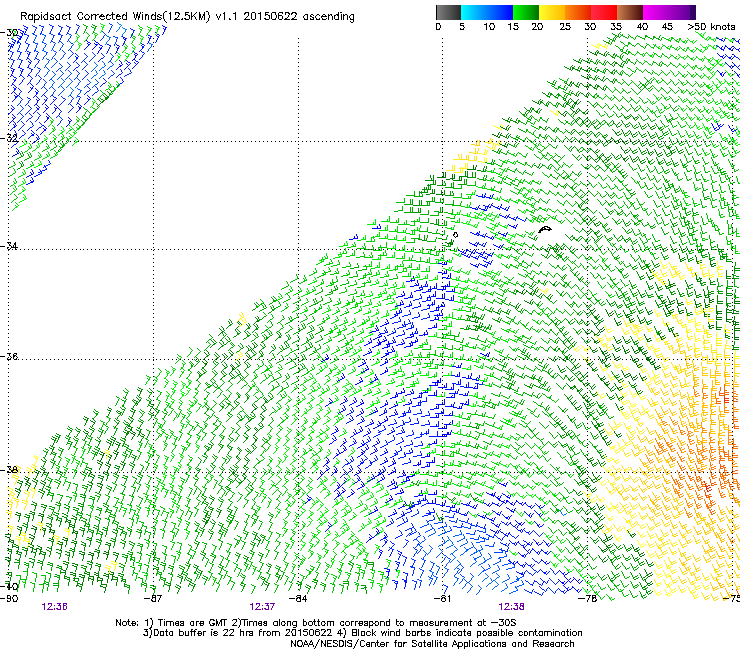Click the small island marker near -81, -34

pos(455,235)
